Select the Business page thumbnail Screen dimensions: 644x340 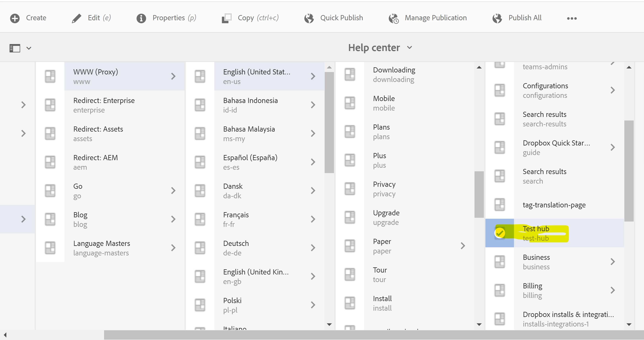500,262
